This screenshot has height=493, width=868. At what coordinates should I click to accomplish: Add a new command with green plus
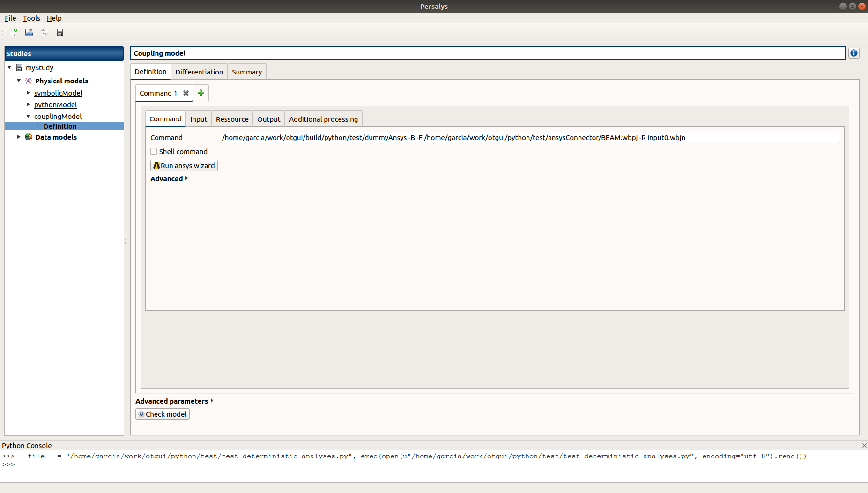(201, 93)
